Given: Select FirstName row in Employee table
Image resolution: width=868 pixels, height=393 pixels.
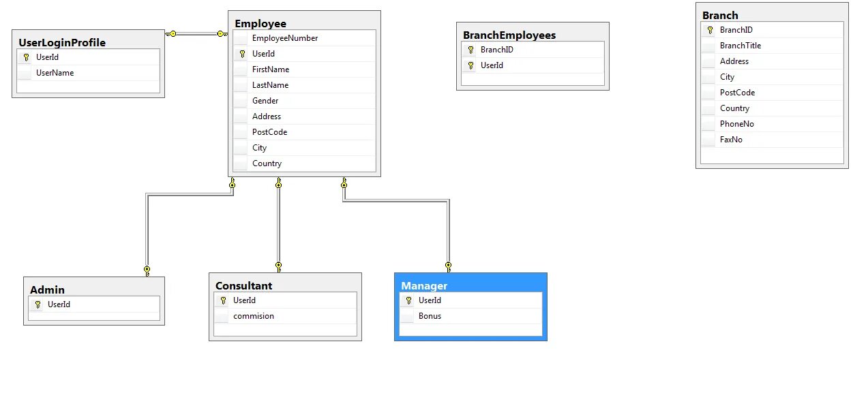Looking at the screenshot, I should (x=304, y=69).
